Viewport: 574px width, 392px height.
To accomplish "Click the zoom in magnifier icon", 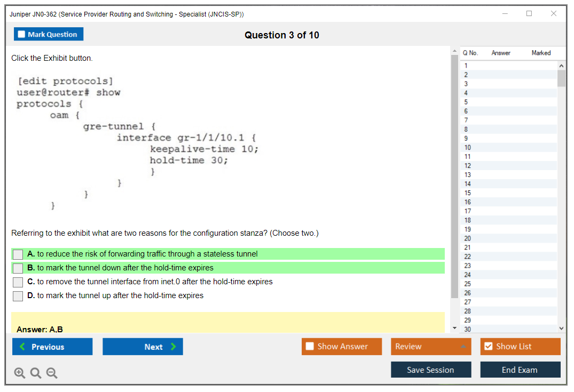I will click(19, 373).
